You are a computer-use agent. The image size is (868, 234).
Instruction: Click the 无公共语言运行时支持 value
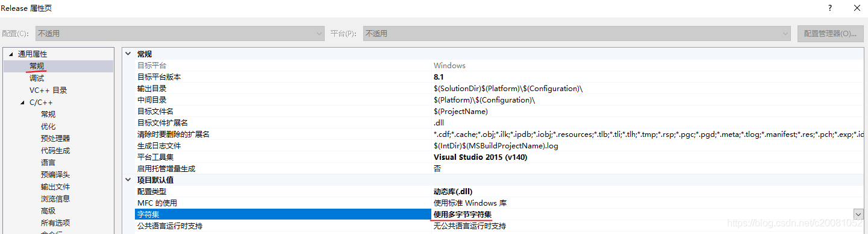point(470,226)
